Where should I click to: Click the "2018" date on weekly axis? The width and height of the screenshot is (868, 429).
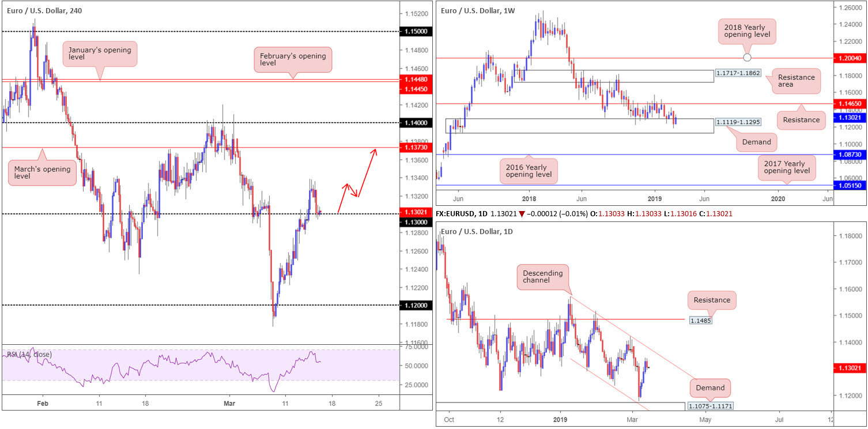529,199
